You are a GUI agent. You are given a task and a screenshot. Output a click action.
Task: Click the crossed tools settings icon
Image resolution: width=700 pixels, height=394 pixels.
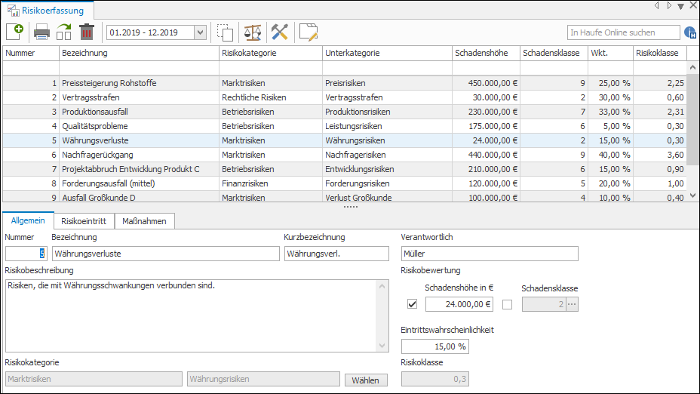tap(280, 32)
